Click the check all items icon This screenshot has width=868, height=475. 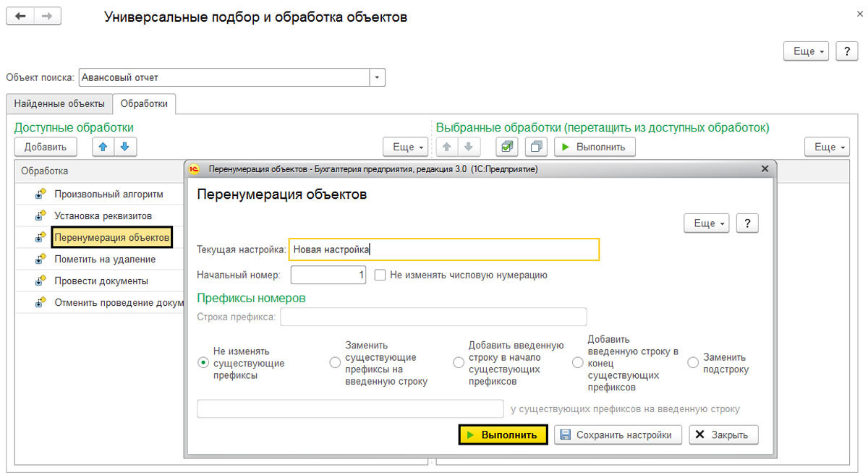(x=507, y=147)
